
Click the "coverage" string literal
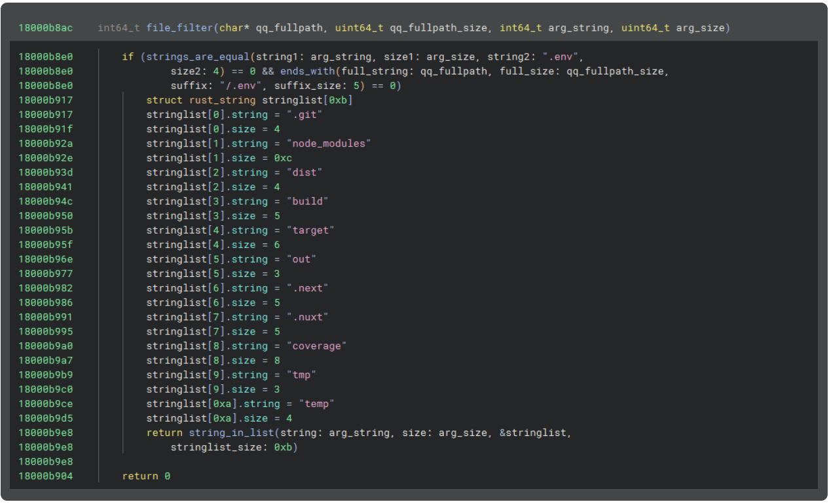(318, 346)
